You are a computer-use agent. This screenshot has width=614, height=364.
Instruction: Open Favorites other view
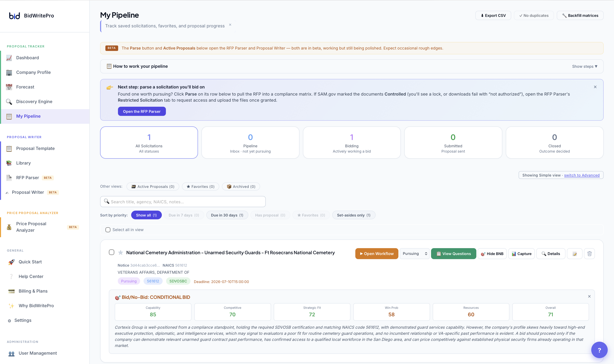[x=200, y=186]
